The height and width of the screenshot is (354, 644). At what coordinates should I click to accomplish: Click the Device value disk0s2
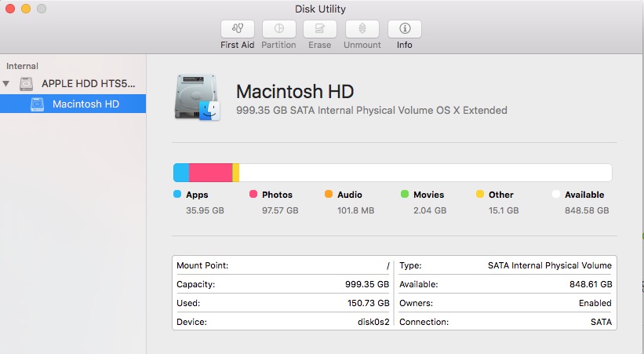click(x=373, y=322)
